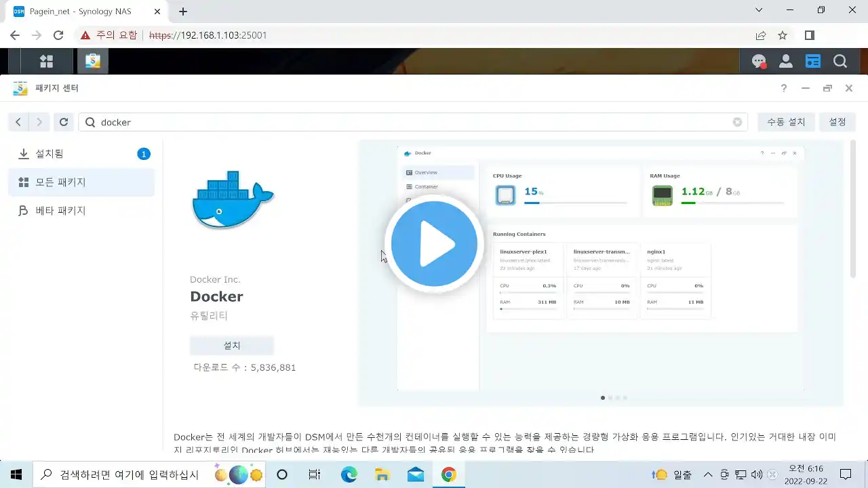This screenshot has width=868, height=488.
Task: Open the Windows Start menu
Action: coord(16,474)
